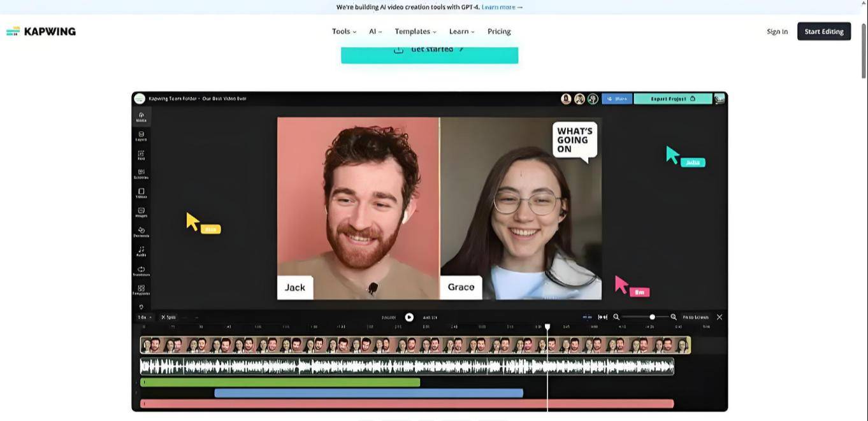Open the Templates panel in editor sidebar
This screenshot has height=421, width=868.
[x=141, y=290]
